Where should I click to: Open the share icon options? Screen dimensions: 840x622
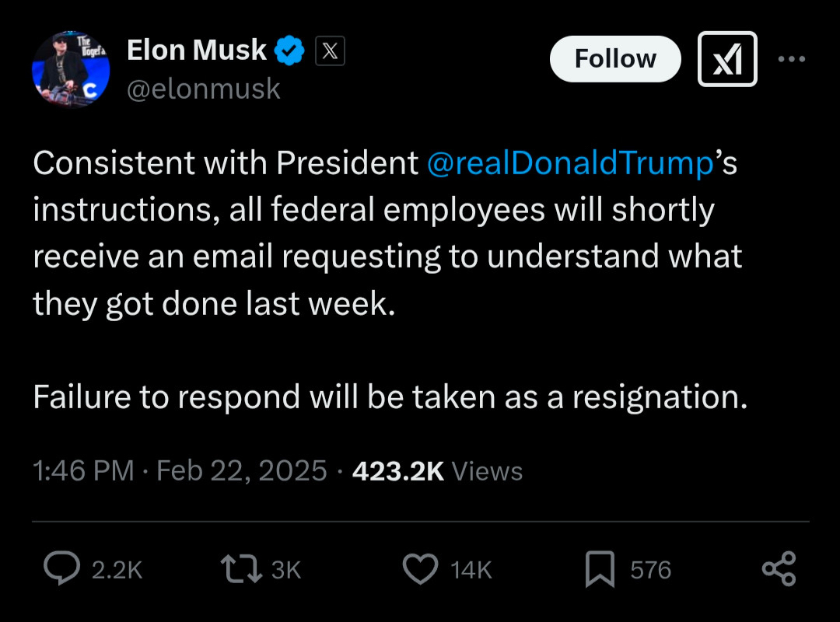click(x=779, y=568)
